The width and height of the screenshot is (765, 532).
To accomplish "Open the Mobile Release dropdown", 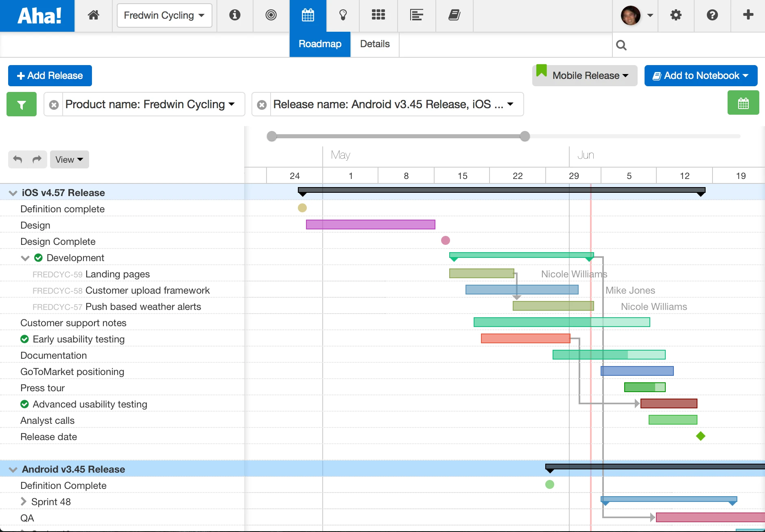I will click(x=585, y=76).
